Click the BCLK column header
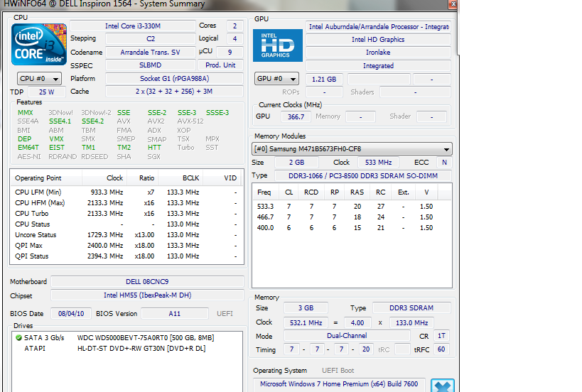The image size is (582, 392). tap(180, 178)
